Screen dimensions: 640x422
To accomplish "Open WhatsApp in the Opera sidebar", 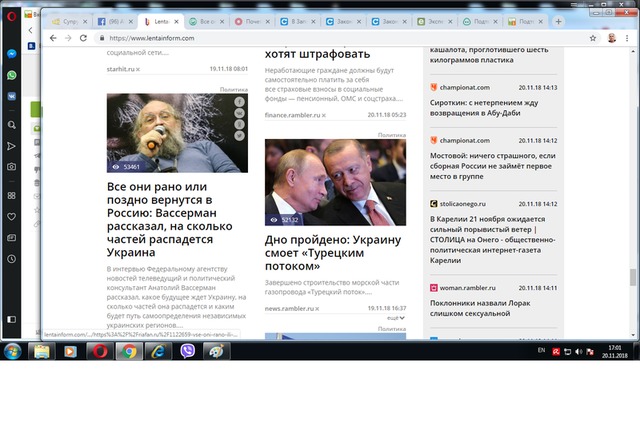I will tap(11, 75).
